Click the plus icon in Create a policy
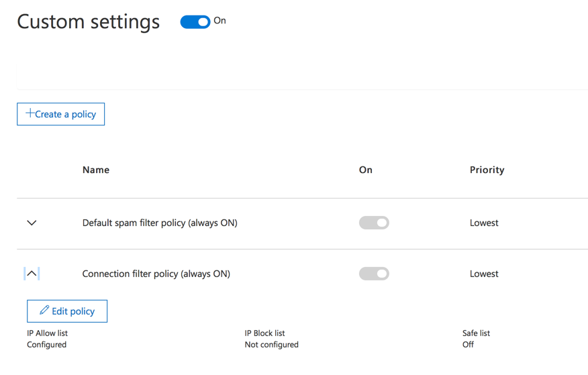The height and width of the screenshot is (375, 588). (30, 113)
